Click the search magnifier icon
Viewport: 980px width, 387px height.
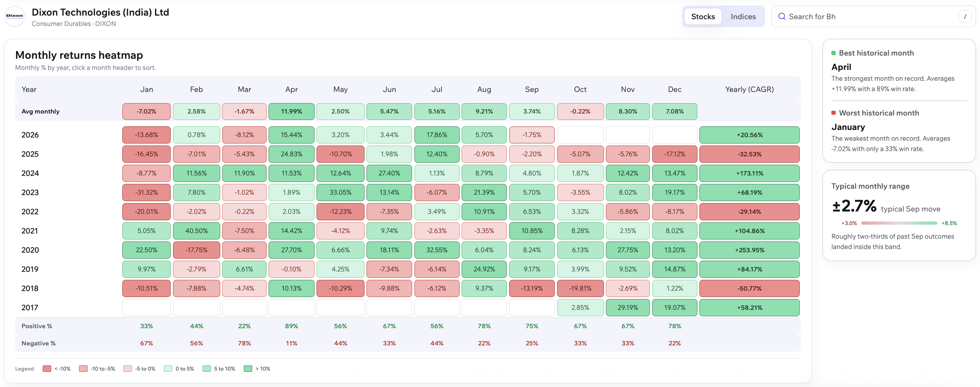pos(782,16)
